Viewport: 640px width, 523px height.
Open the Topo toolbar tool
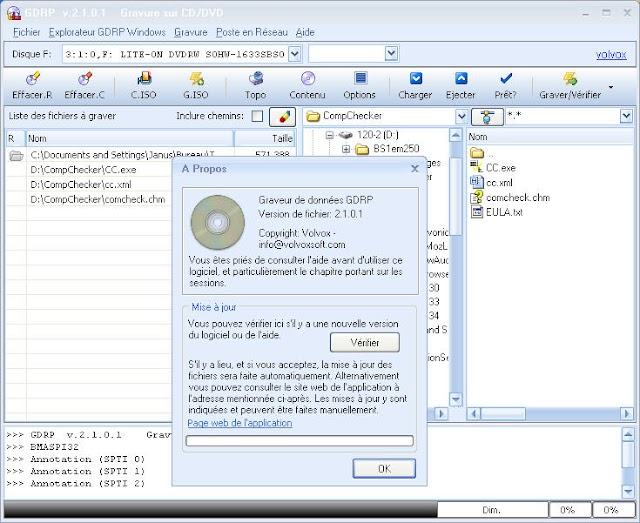tap(256, 86)
